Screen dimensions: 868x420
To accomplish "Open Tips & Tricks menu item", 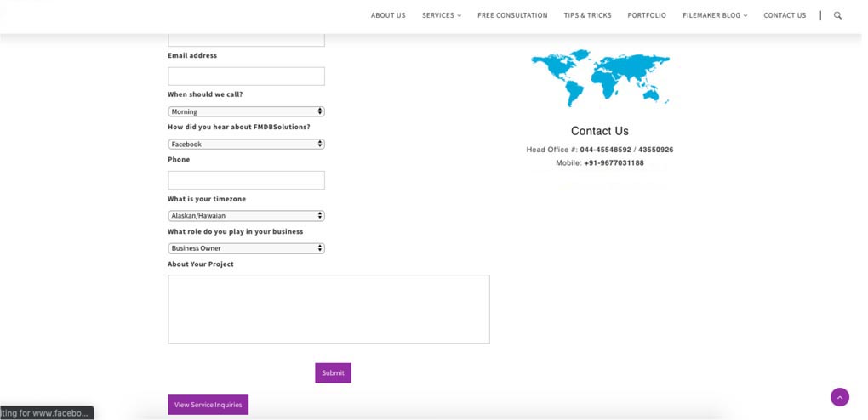I will [587, 15].
